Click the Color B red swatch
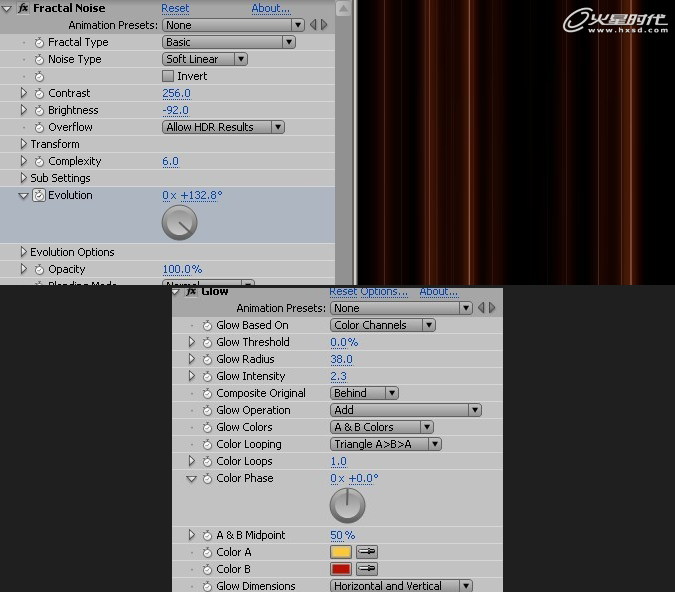 (x=341, y=569)
